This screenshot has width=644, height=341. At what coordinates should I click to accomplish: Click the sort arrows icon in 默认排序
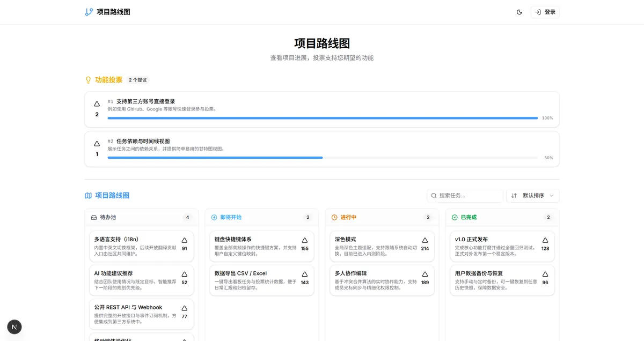pyautogui.click(x=514, y=196)
